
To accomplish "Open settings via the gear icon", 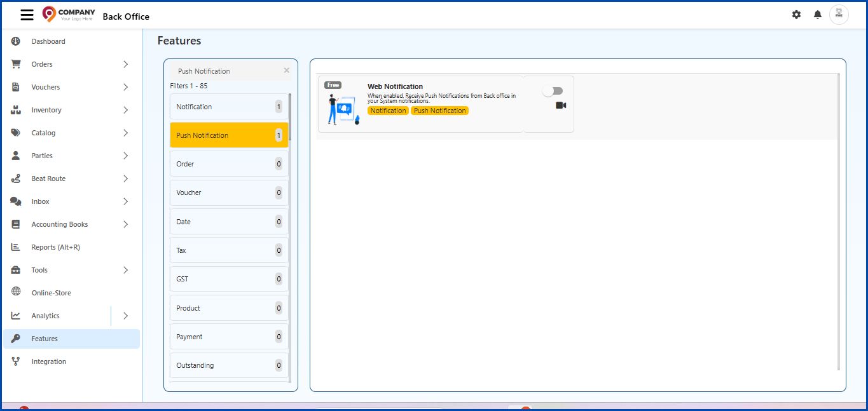I will 796,15.
